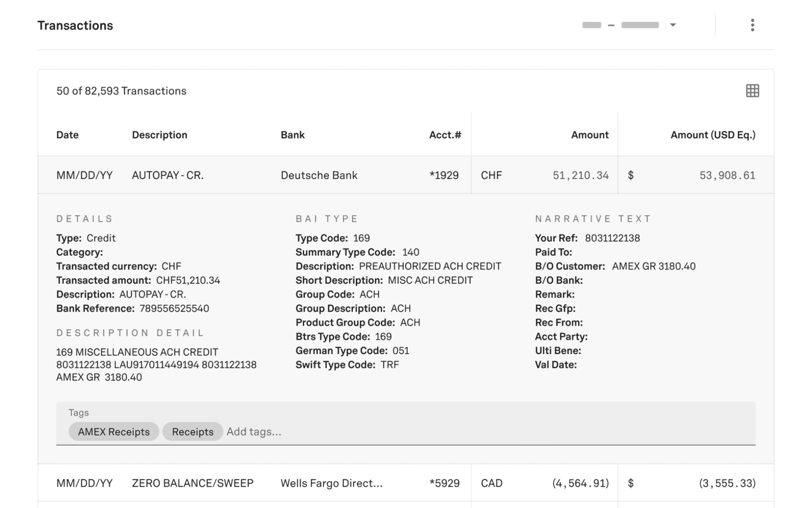Sort by the Description column header
Screen dimensions: 812x508
[160, 135]
